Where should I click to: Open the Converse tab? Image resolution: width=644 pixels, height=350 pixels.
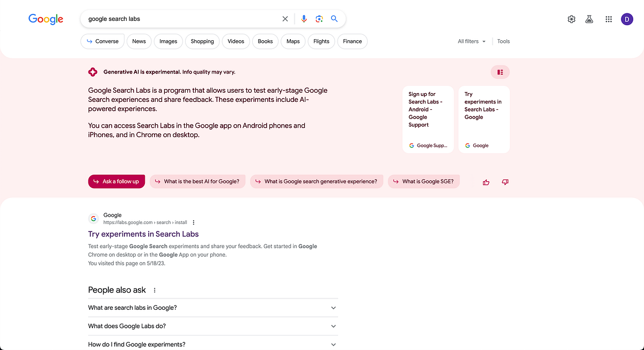point(102,41)
